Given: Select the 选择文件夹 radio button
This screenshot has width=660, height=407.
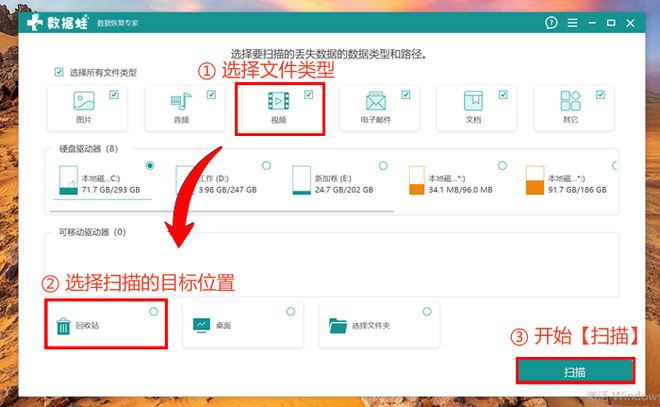Looking at the screenshot, I should (x=427, y=311).
